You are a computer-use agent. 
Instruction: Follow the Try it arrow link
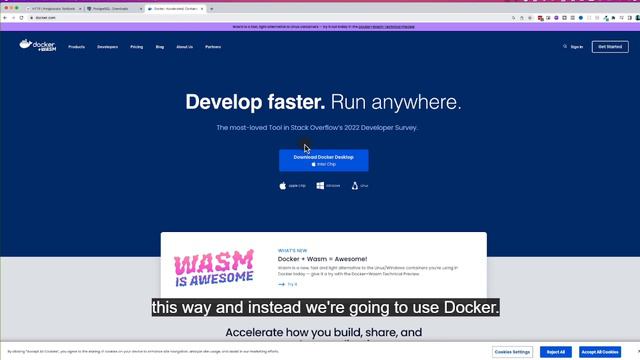click(288, 284)
